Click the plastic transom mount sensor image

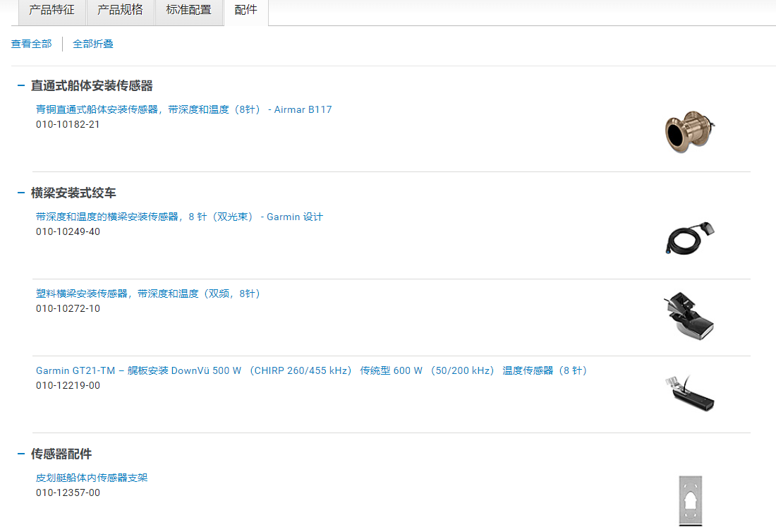[689, 316]
